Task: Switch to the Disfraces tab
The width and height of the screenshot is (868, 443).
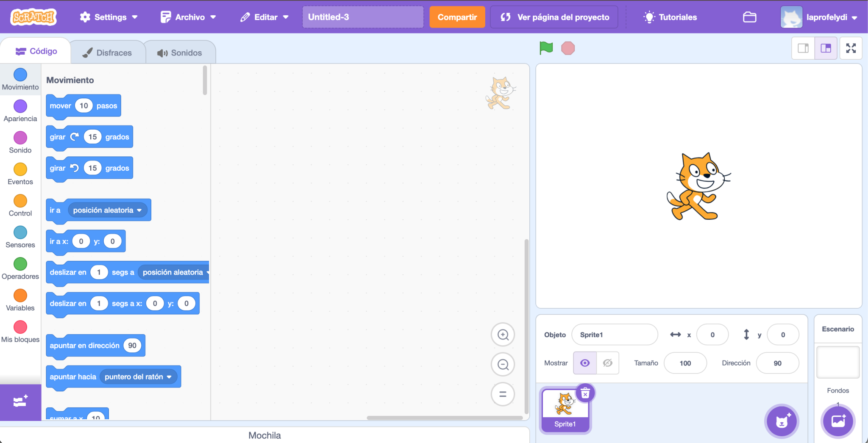Action: pyautogui.click(x=107, y=53)
